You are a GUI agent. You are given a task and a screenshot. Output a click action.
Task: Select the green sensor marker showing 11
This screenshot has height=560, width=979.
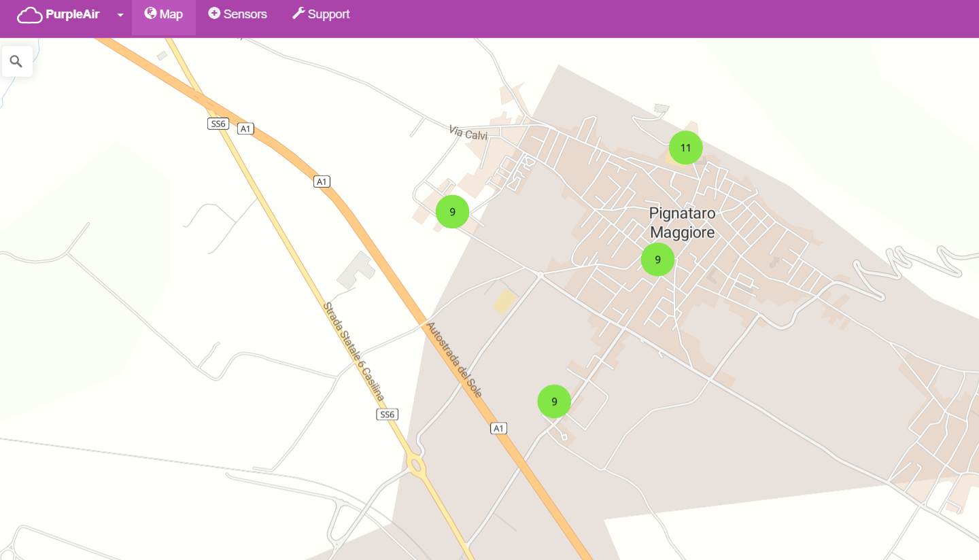point(685,147)
